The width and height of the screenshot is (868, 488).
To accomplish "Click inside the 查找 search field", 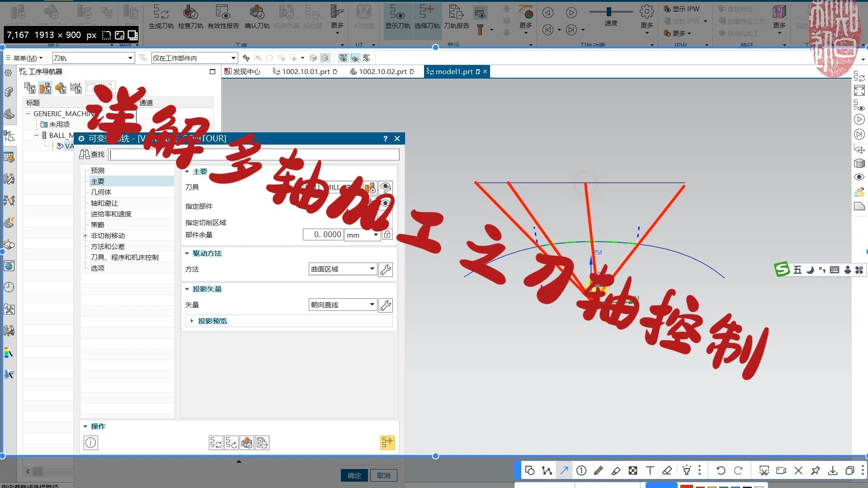I will point(253,154).
